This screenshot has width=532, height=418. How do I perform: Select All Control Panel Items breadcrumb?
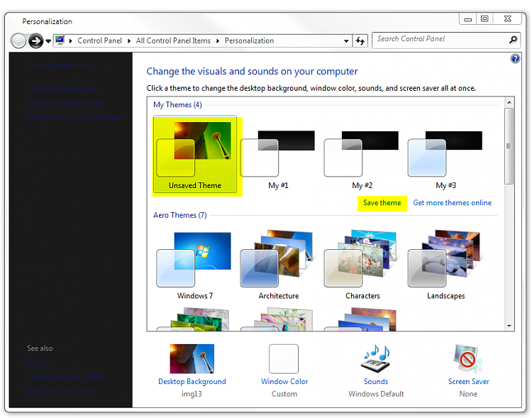click(x=173, y=40)
